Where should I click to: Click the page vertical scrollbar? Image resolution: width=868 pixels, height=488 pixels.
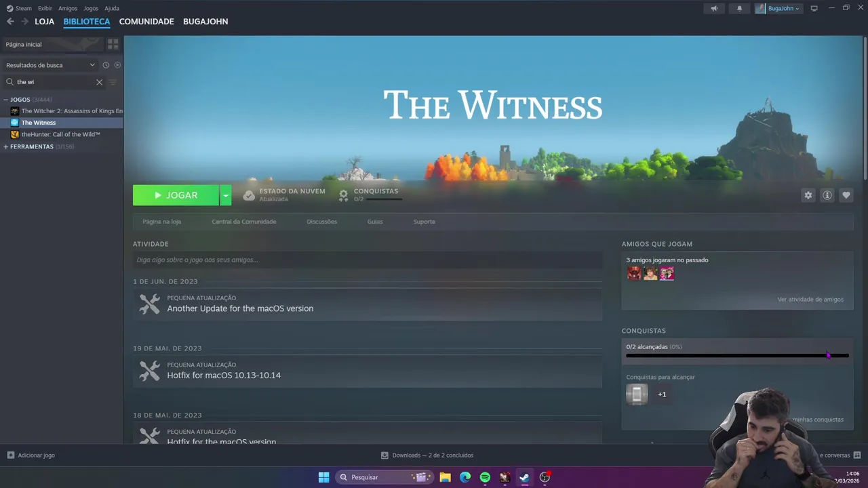point(864,108)
